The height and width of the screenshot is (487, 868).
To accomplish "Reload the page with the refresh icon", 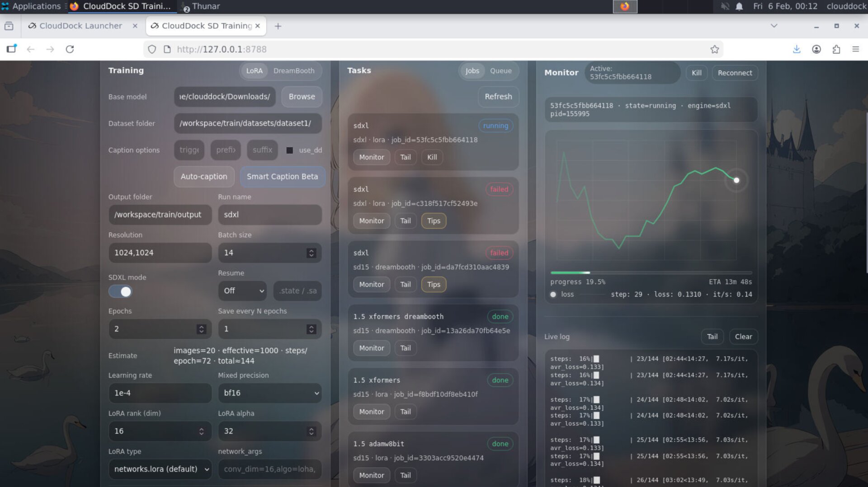I will pos(70,49).
